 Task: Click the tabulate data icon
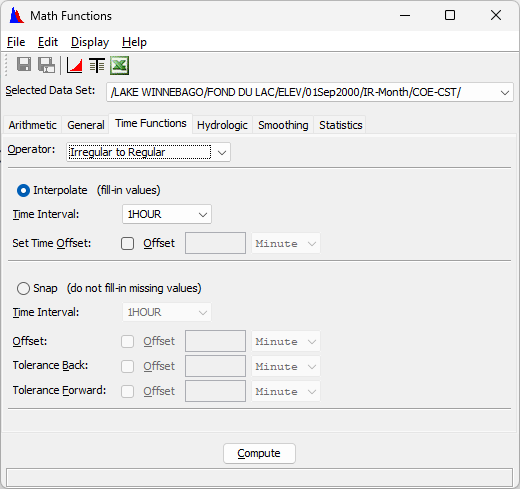pos(97,65)
